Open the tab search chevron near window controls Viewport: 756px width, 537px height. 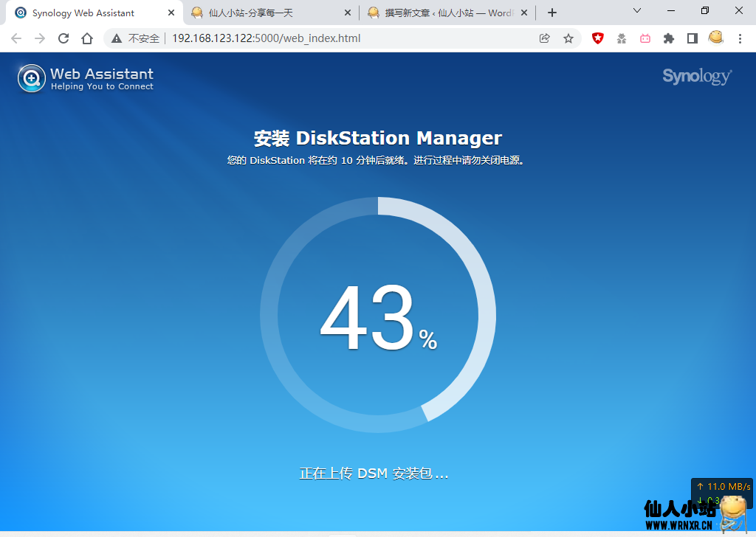[x=639, y=12]
